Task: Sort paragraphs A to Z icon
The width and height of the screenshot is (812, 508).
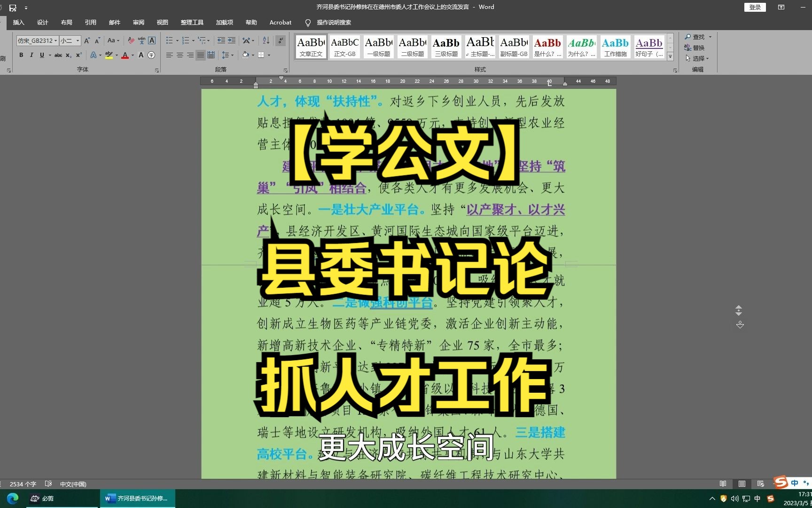Action: click(x=266, y=40)
